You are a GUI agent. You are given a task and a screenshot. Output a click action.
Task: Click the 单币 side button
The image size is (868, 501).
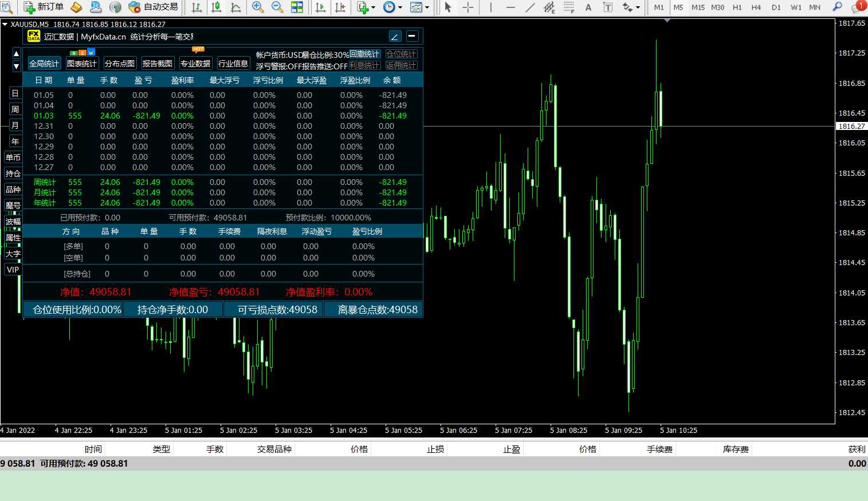pyautogui.click(x=13, y=157)
